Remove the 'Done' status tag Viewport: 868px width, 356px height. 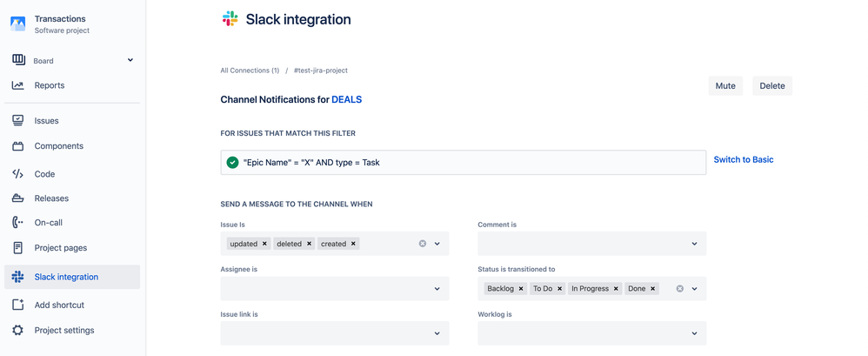coord(652,288)
